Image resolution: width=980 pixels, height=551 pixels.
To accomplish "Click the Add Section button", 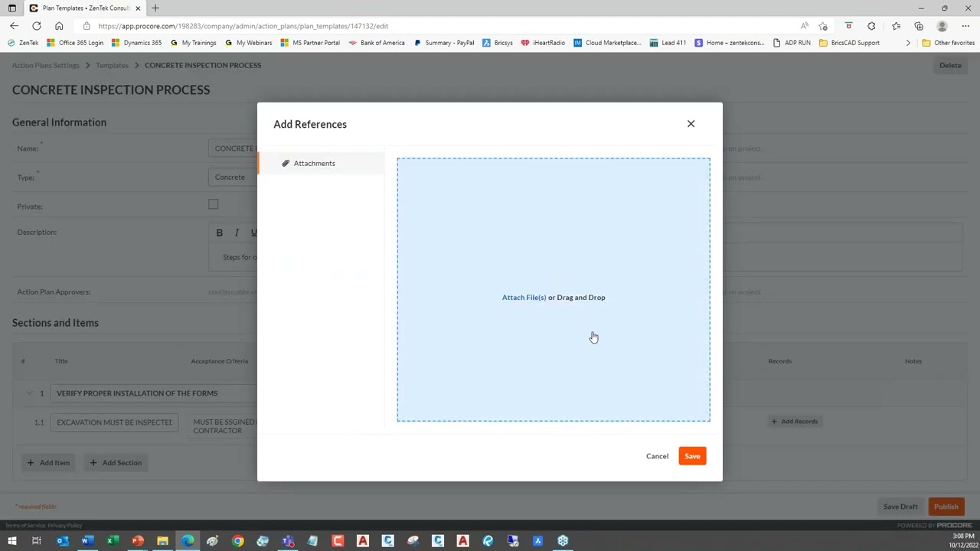I will (x=116, y=463).
